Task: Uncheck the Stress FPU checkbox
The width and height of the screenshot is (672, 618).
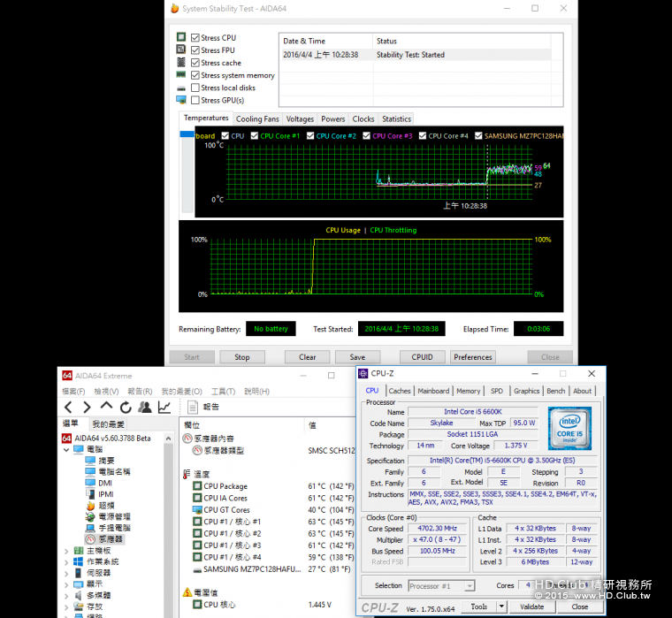Action: (195, 50)
